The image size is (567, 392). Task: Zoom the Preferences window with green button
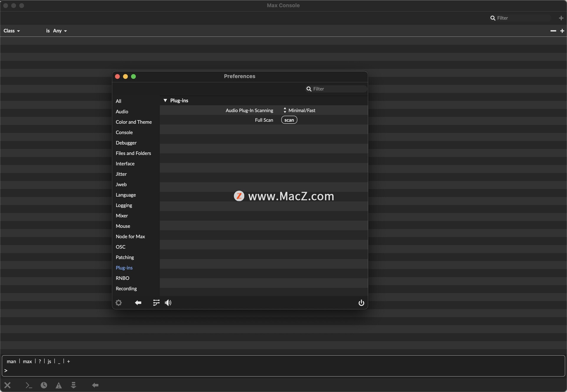pyautogui.click(x=133, y=76)
